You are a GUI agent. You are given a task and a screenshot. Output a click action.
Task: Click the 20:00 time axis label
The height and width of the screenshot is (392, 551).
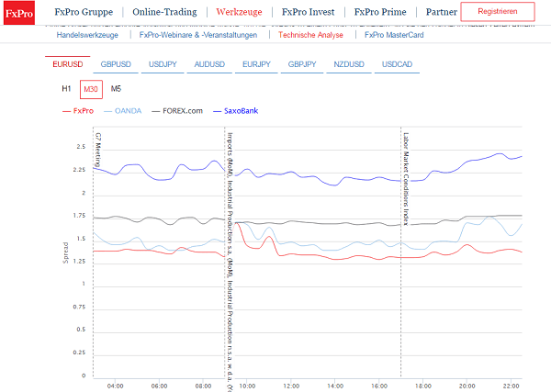point(467,386)
